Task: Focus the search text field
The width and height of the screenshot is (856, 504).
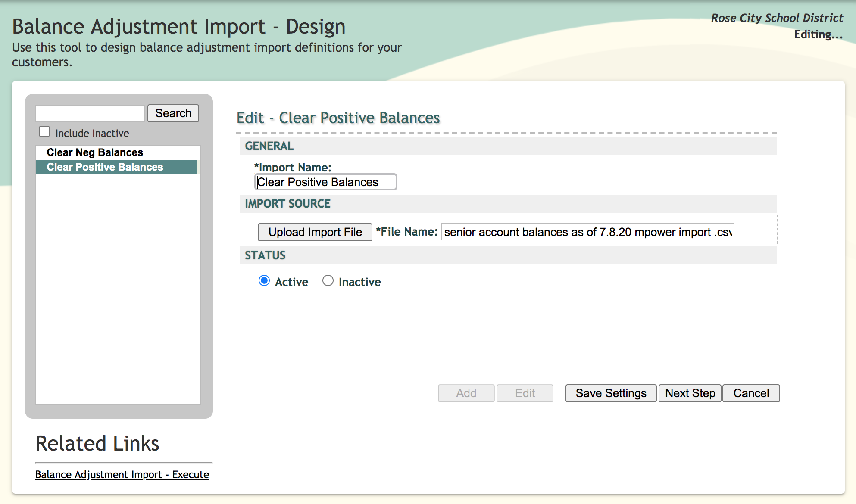Action: point(90,114)
